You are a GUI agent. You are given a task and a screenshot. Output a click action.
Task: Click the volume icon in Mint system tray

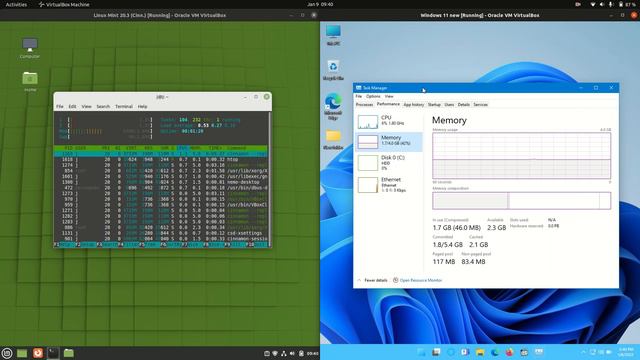[292, 353]
